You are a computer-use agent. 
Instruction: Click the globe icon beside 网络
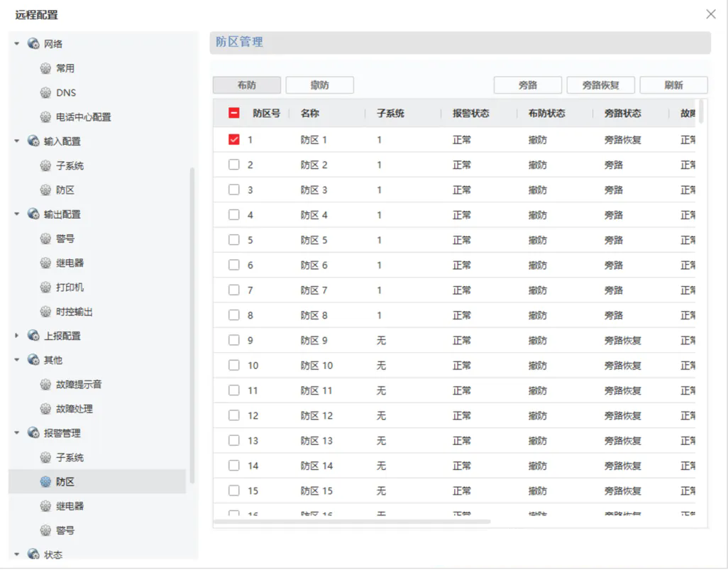(33, 44)
